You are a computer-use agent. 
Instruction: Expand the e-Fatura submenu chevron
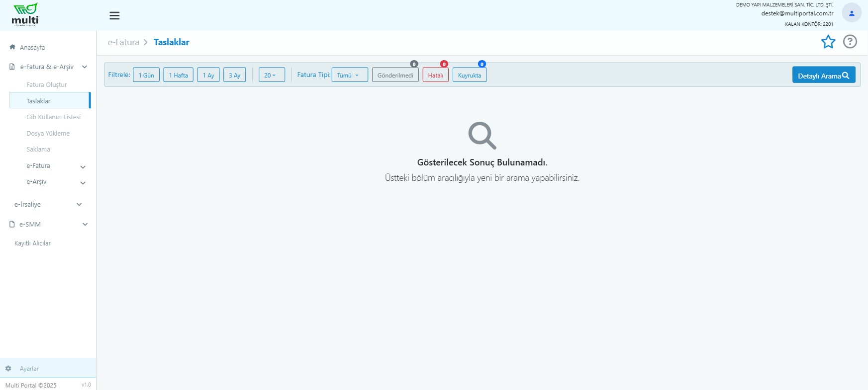(83, 167)
